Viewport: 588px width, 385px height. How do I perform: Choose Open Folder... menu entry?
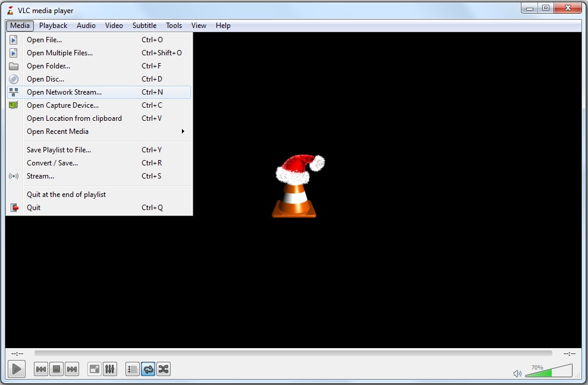click(99, 66)
